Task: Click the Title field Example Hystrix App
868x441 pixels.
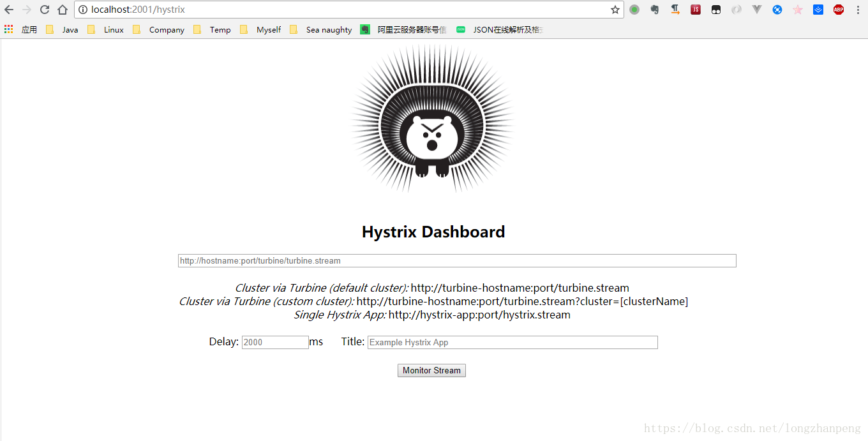Action: pos(513,342)
